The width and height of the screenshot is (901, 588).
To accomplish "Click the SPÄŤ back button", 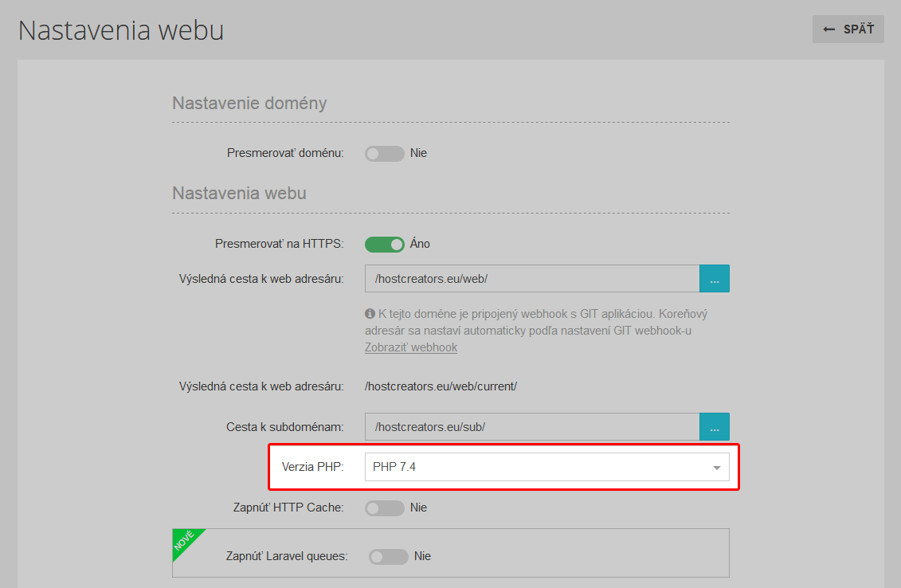I will tap(848, 29).
